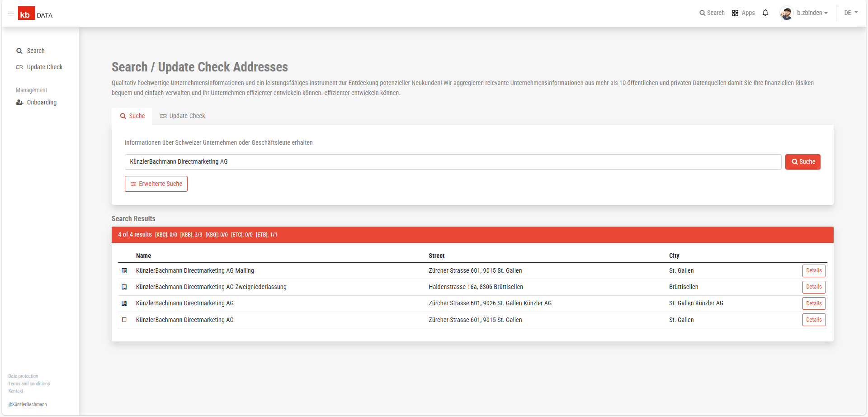This screenshot has height=417, width=868.
Task: Click building icon of the Zweigniederlassung row
Action: pos(124,287)
